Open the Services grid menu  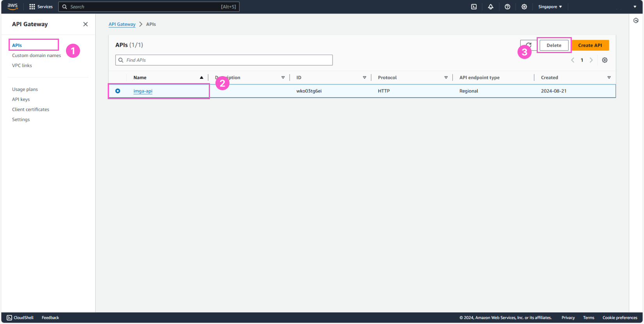click(41, 7)
